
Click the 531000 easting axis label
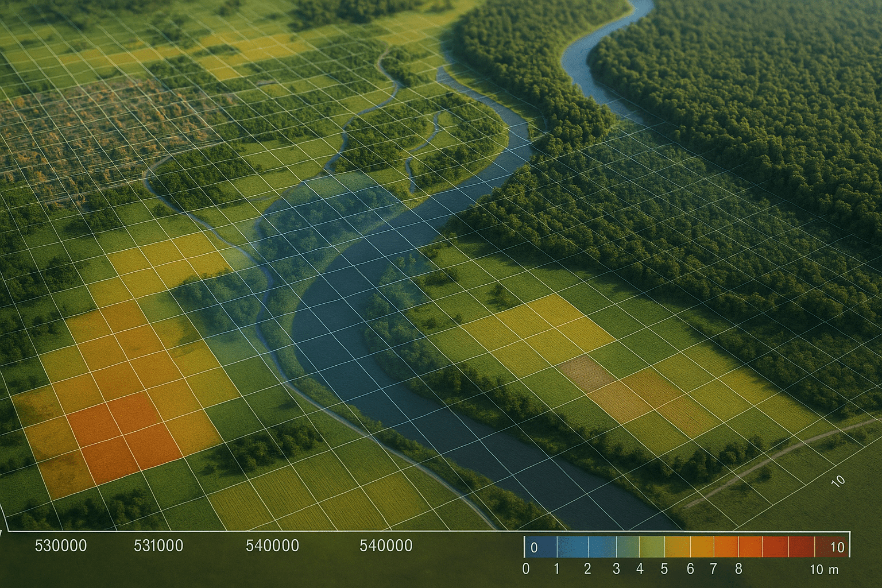tap(158, 546)
